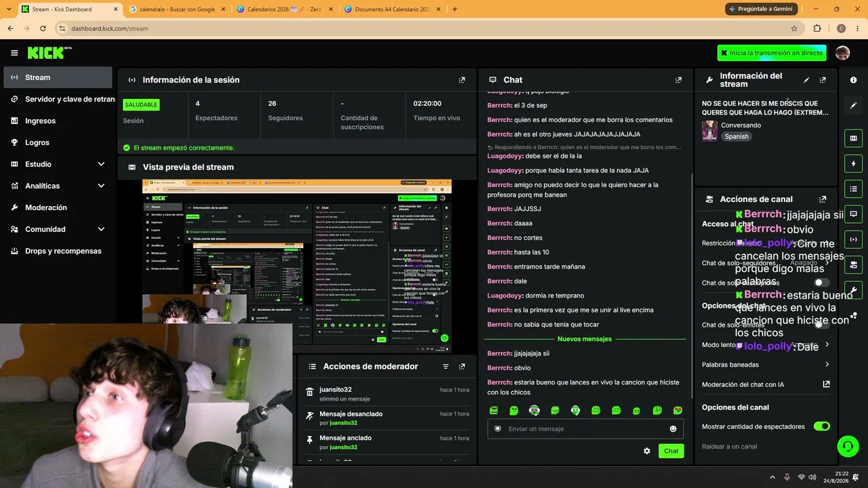868x488 pixels.
Task: Open the info icon in right sidebar
Action: [853, 80]
